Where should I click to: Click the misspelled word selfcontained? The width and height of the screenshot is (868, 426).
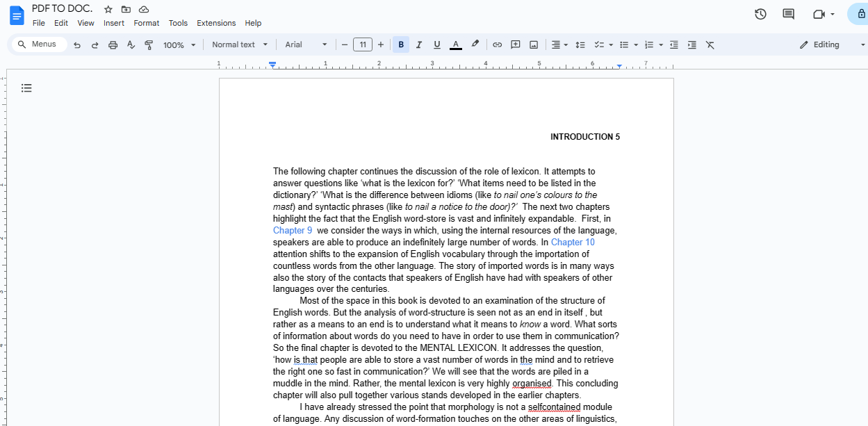click(554, 407)
